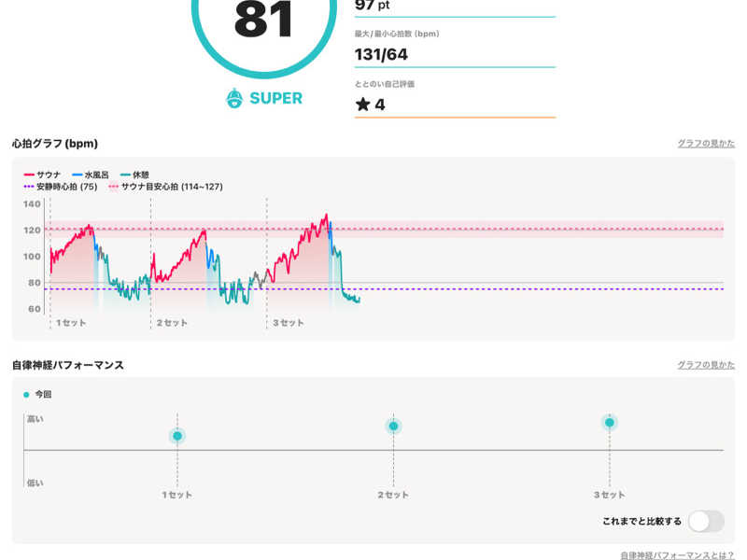The image size is (747, 560).
Task: Click the pink サウナ目安心拍 legend marker
Action: [114, 187]
